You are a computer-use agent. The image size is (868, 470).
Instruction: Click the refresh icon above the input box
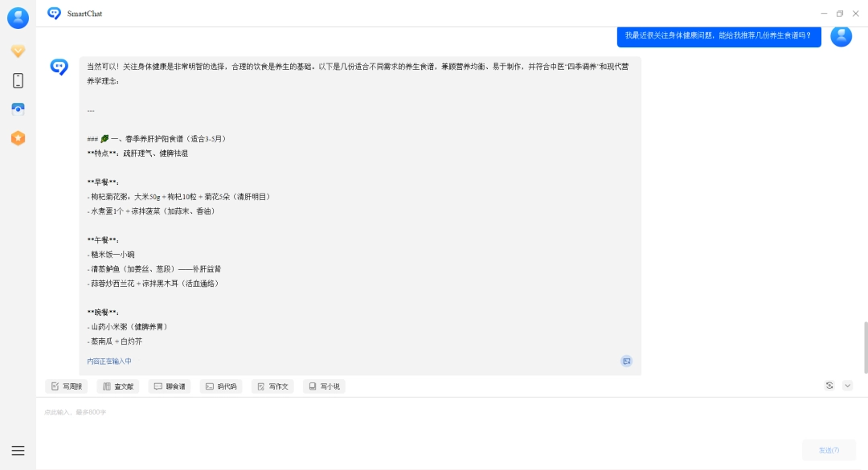coord(829,386)
